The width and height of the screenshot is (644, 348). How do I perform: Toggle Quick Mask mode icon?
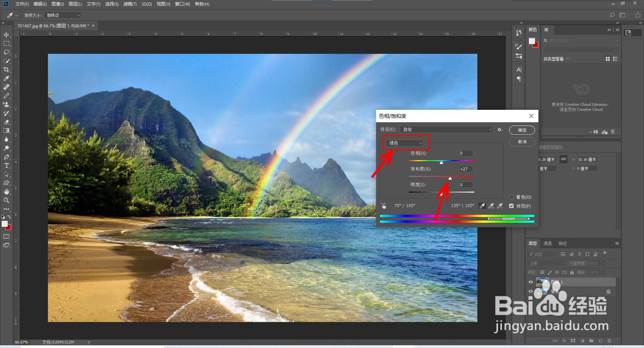click(x=6, y=237)
